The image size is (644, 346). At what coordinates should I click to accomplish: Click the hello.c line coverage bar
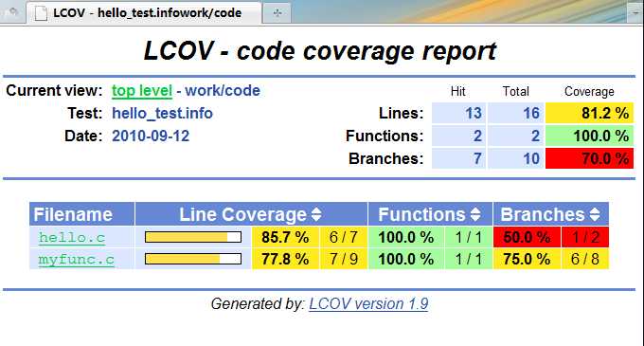193,237
